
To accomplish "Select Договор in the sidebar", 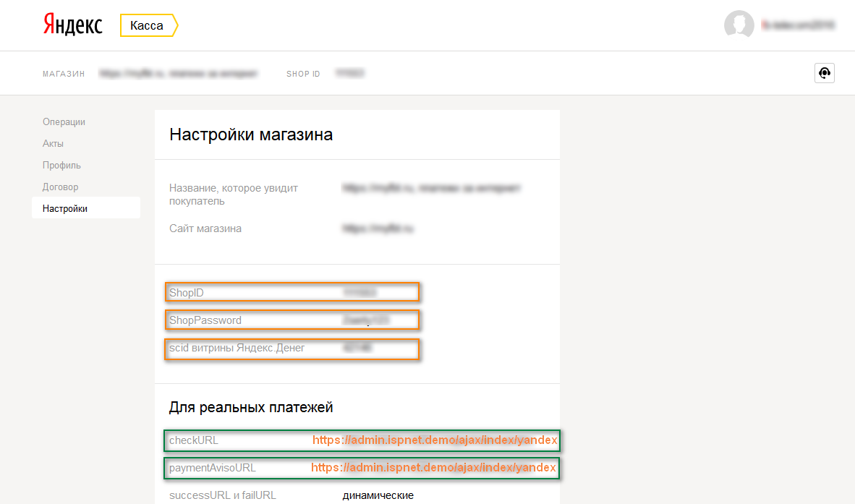I will 60,187.
